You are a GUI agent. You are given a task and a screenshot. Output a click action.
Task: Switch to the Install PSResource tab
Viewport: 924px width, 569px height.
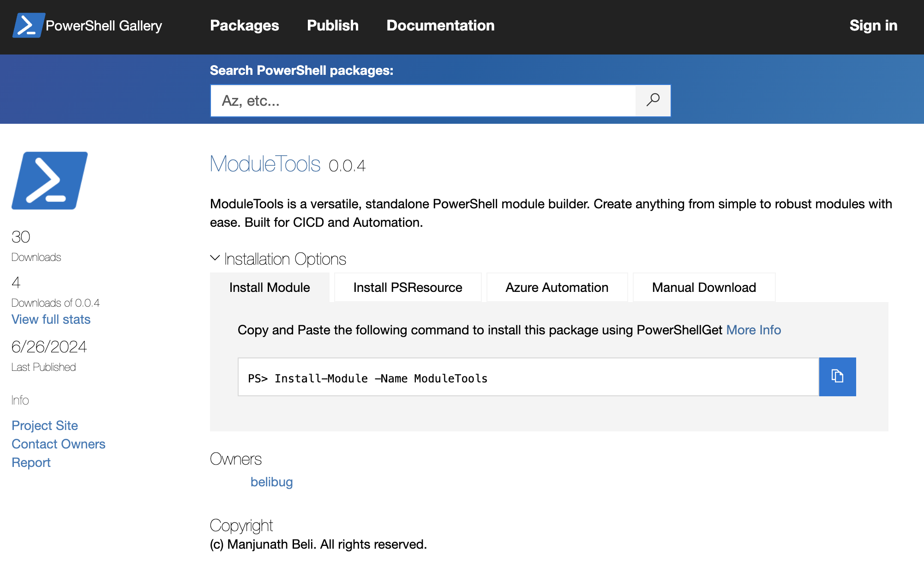coord(407,287)
